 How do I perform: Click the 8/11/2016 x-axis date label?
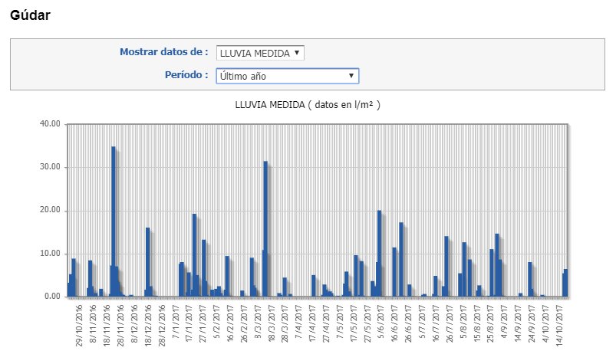pos(93,323)
